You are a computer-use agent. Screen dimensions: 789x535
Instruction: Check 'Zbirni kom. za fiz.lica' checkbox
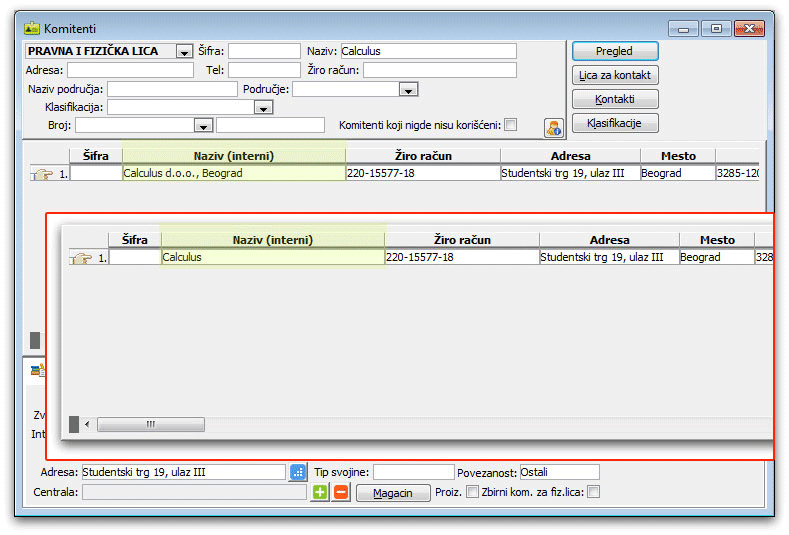pyautogui.click(x=594, y=492)
